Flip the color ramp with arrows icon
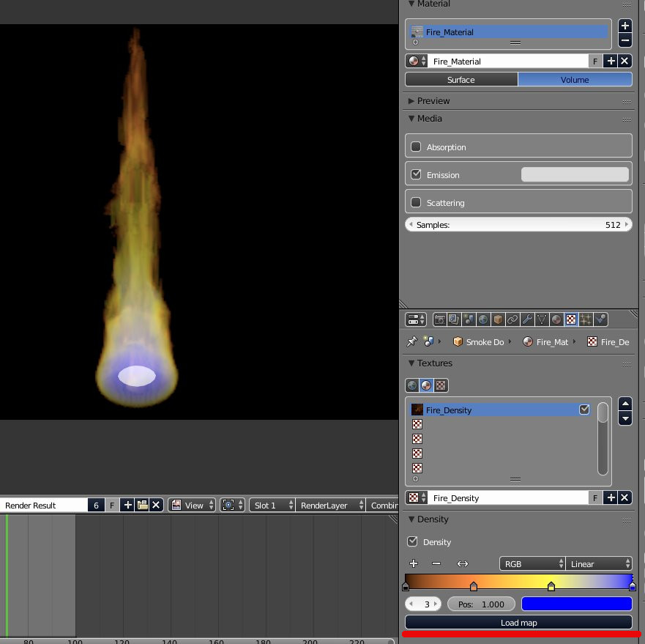 click(x=463, y=563)
